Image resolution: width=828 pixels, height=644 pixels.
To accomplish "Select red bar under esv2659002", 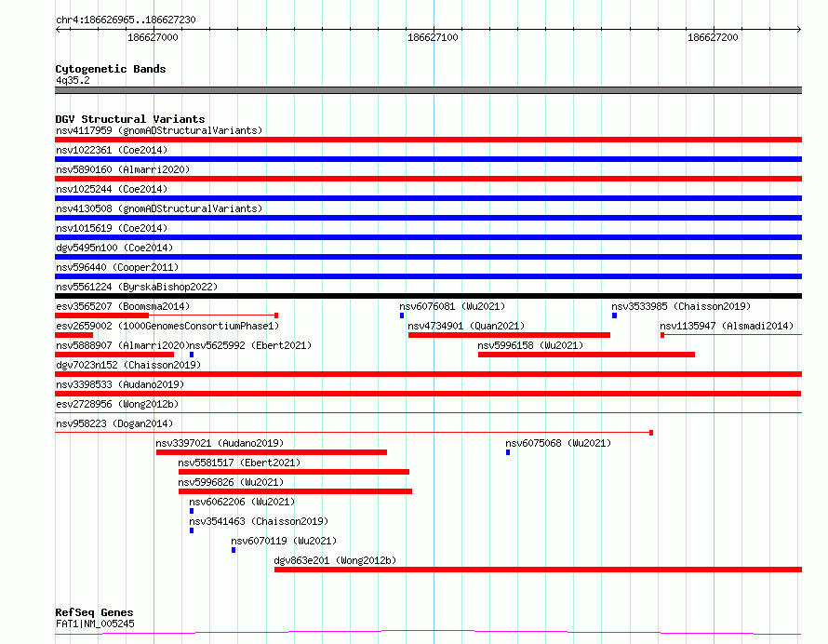I will coord(73,335).
